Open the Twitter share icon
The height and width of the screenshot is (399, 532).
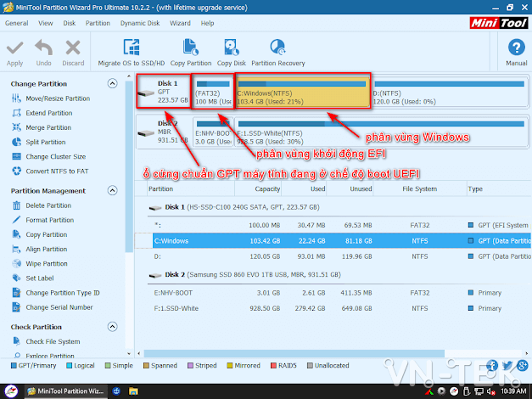(x=507, y=365)
